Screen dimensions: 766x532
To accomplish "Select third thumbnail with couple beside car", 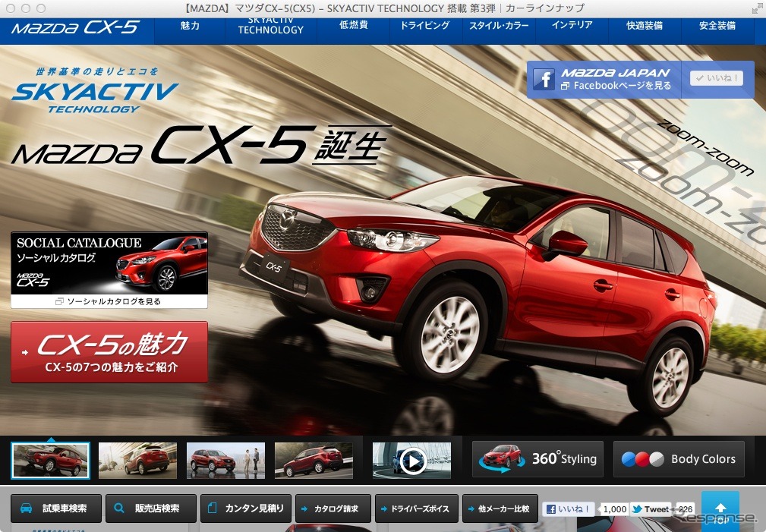I will (x=225, y=460).
